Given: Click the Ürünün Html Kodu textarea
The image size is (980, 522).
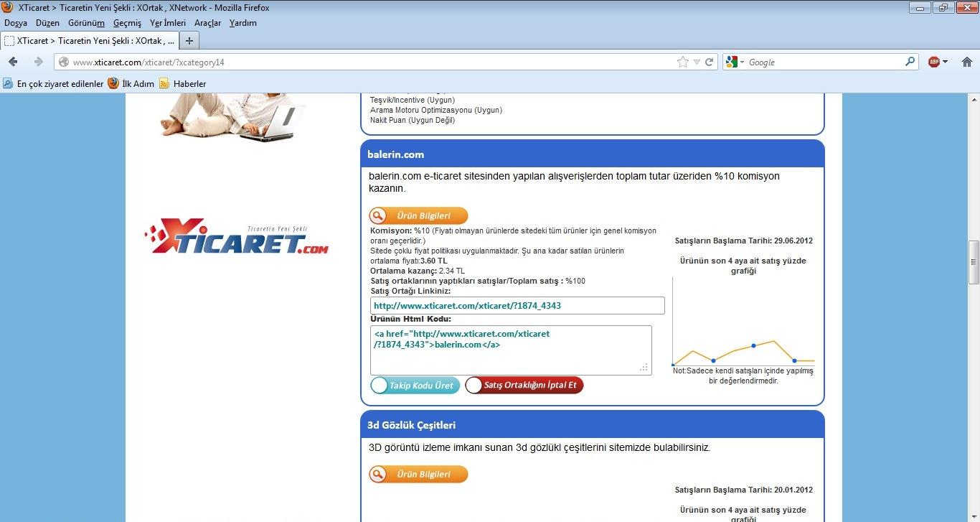Looking at the screenshot, I should pyautogui.click(x=511, y=350).
